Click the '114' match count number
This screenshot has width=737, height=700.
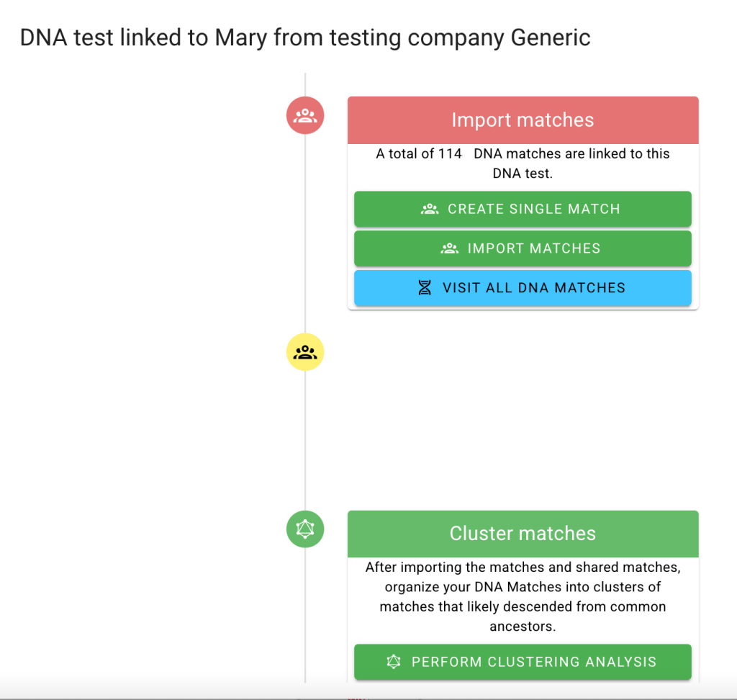click(450, 153)
